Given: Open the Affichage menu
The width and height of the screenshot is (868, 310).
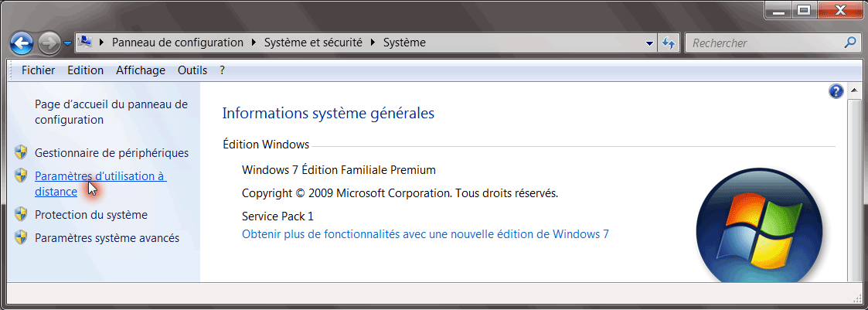Looking at the screenshot, I should [141, 70].
